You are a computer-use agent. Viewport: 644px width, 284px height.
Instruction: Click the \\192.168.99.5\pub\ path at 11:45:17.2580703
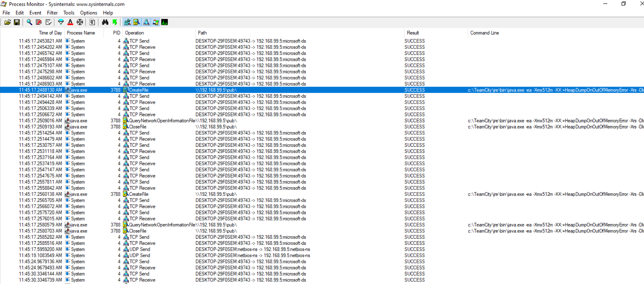point(216,231)
